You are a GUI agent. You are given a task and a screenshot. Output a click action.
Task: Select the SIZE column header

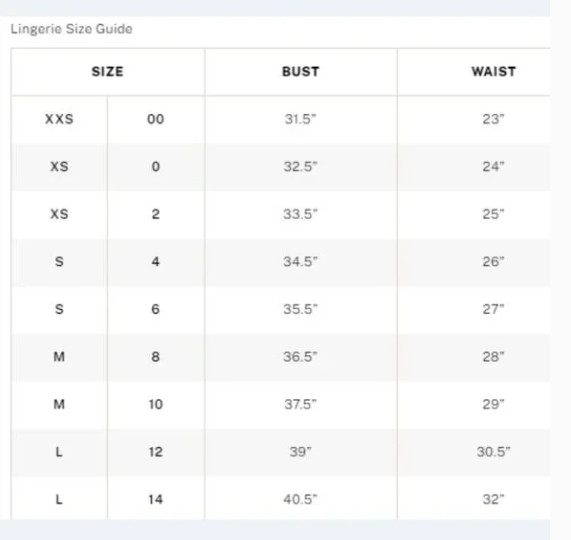coord(107,72)
